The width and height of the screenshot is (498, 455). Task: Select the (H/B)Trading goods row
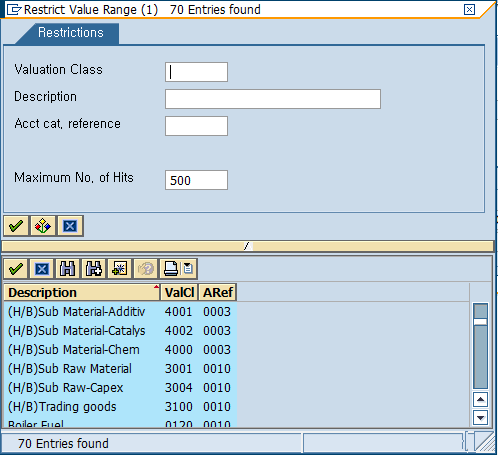[x=120, y=407]
